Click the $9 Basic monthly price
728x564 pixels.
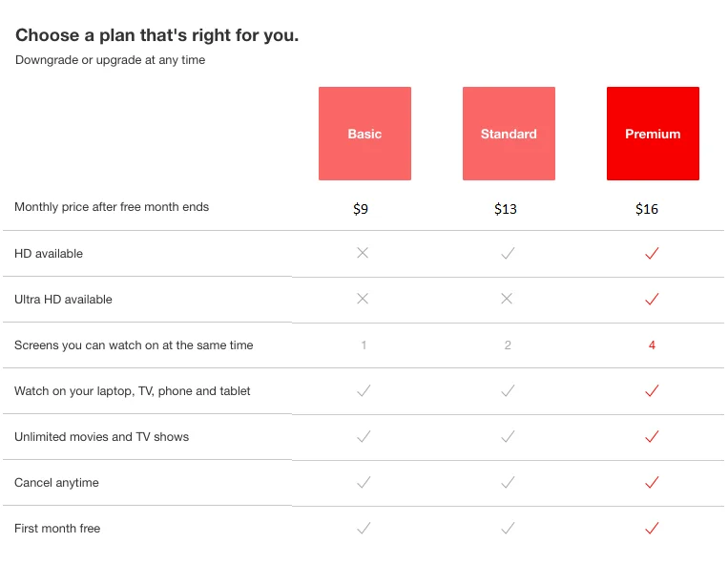click(361, 209)
